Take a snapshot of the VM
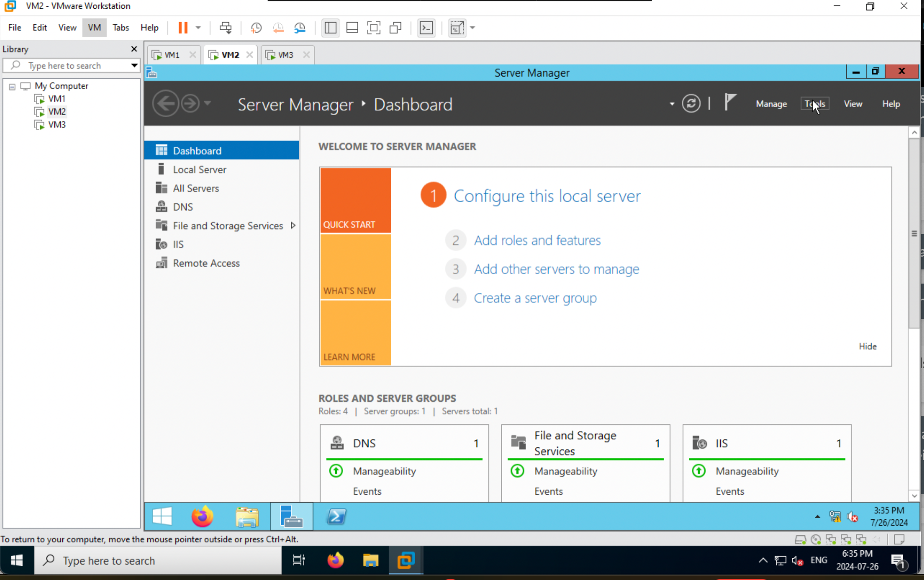The image size is (924, 580). point(256,27)
